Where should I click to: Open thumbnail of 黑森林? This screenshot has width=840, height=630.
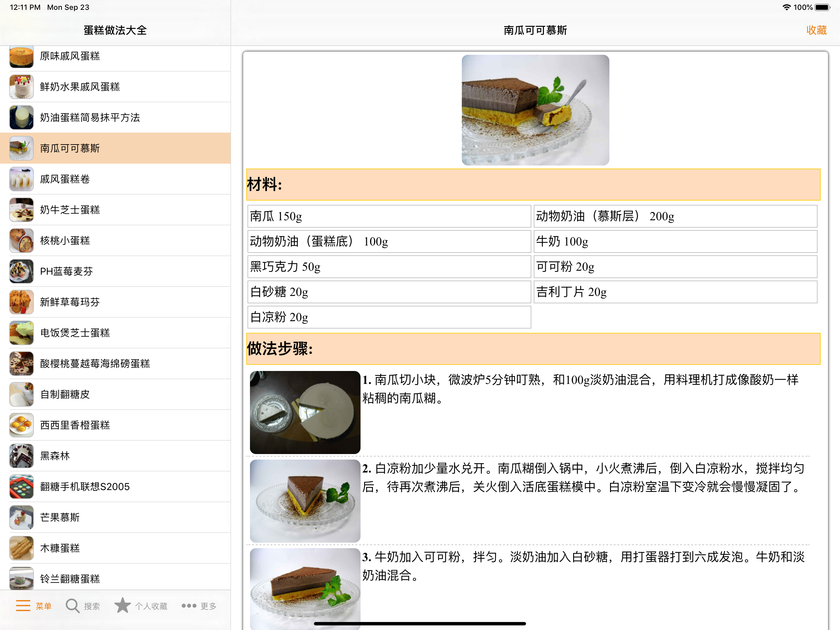pos(21,456)
